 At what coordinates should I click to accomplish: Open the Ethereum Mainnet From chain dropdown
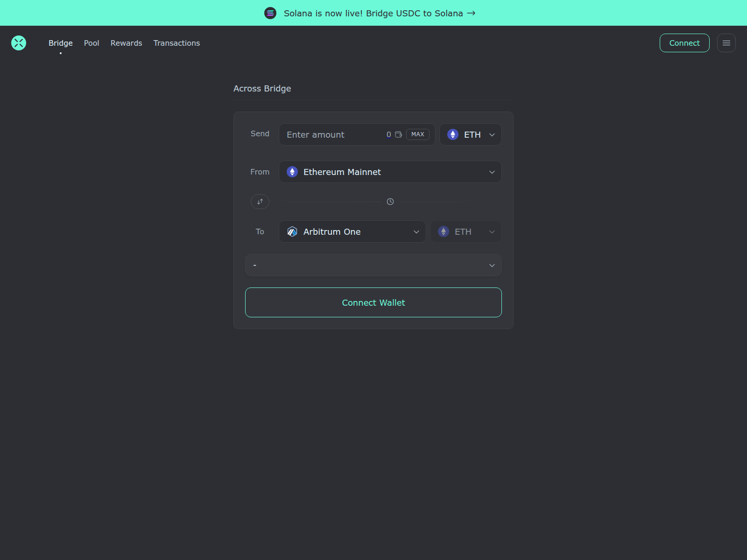390,172
